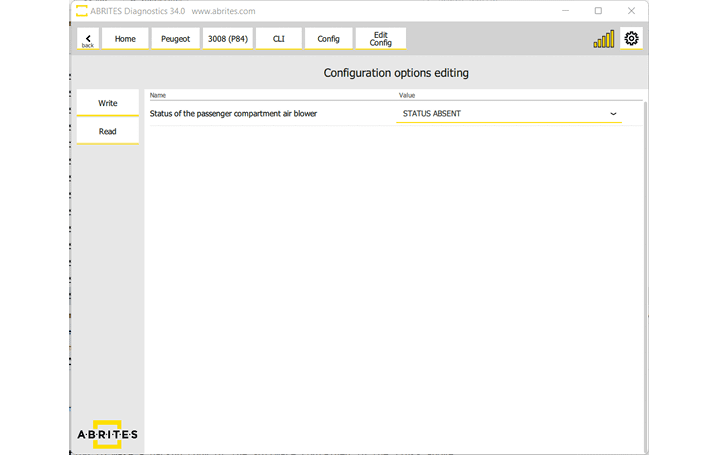Click the yellow signal strength bars icon
The height and width of the screenshot is (455, 719).
point(604,40)
